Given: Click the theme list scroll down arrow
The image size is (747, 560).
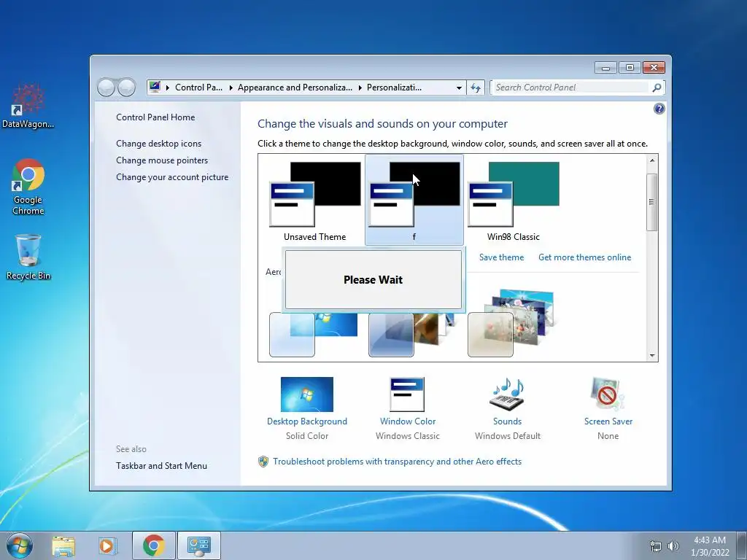Looking at the screenshot, I should pos(651,355).
